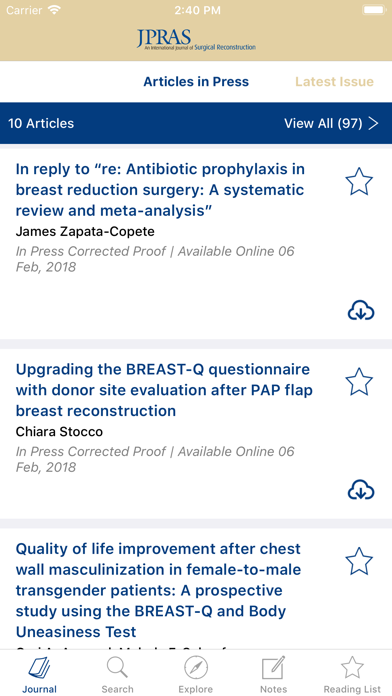The image size is (392, 696).
Task: Open the Explore compass icon
Action: coord(196,668)
